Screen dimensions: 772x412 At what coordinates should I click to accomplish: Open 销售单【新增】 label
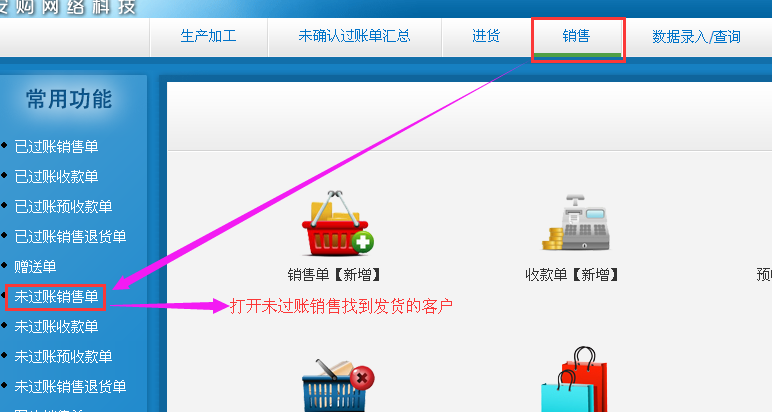334,275
